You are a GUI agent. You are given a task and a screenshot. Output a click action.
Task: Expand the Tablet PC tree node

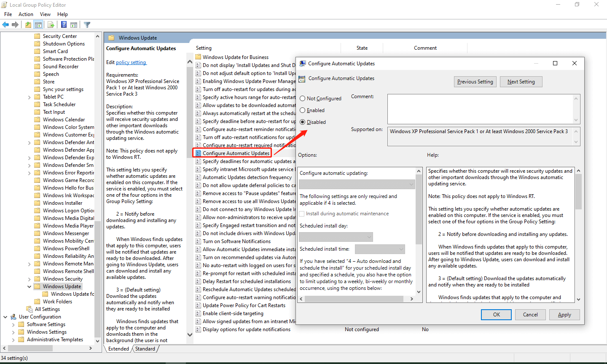point(29,97)
